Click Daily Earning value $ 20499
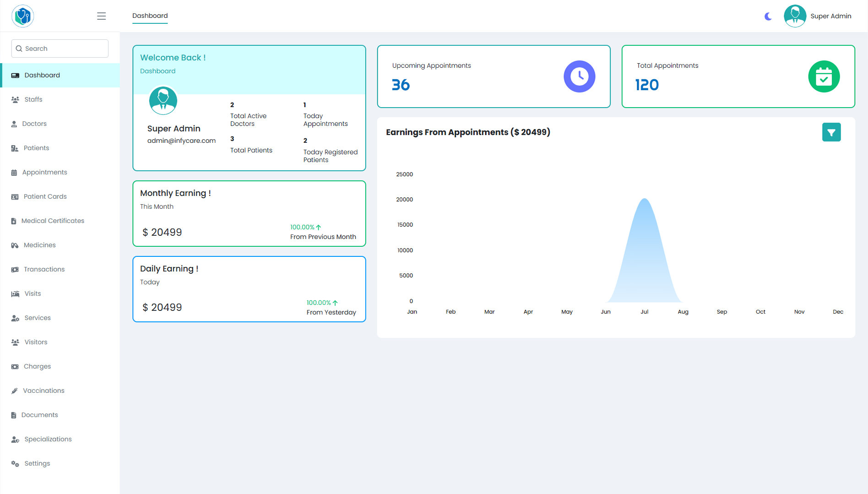Viewport: 868px width, 494px height. 162,307
